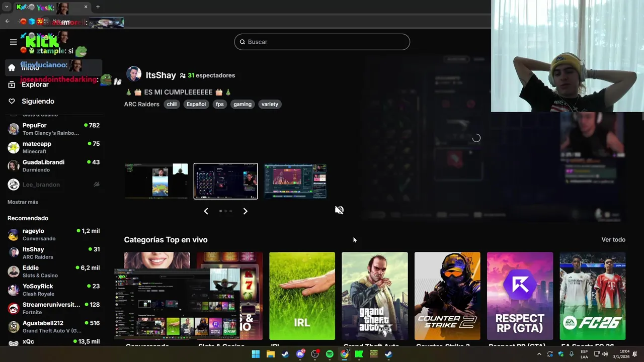Focus the Buscar search field

322,42
